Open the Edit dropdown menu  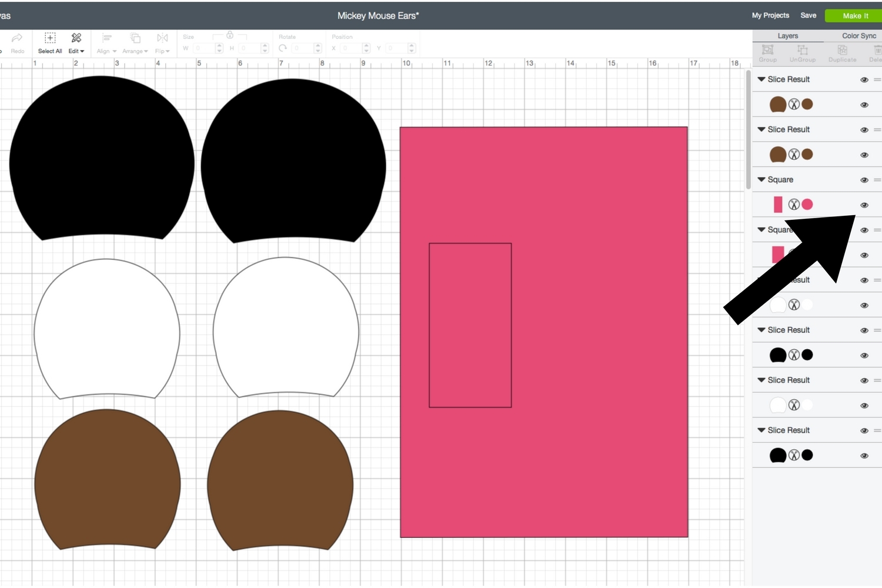(x=76, y=51)
